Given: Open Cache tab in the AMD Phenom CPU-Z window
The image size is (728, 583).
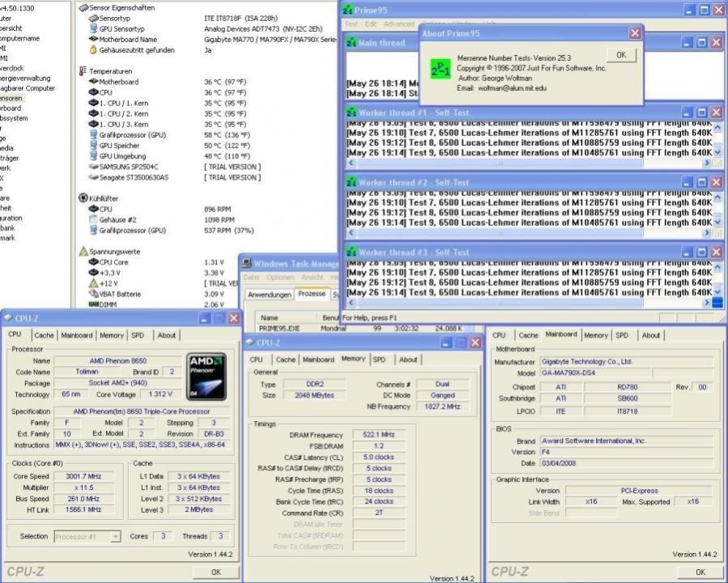Looking at the screenshot, I should (44, 335).
